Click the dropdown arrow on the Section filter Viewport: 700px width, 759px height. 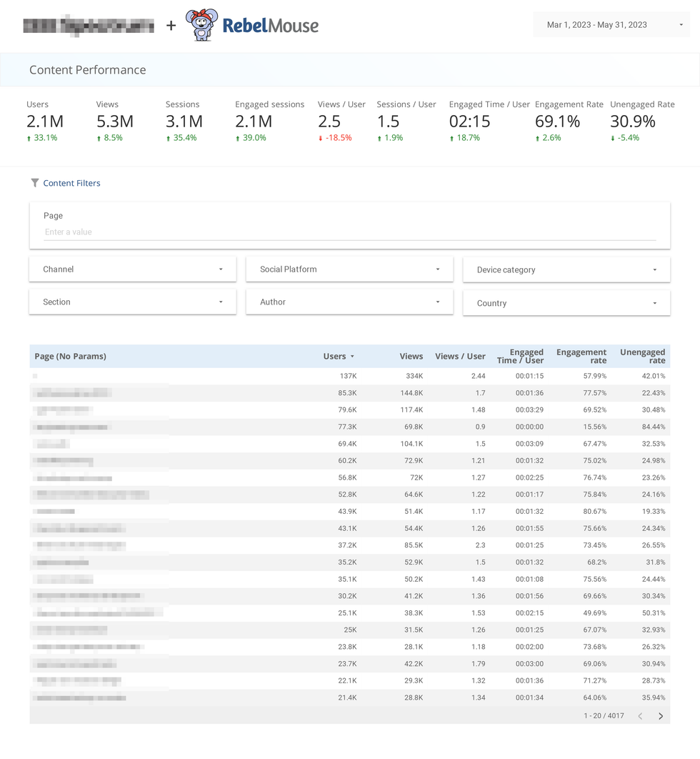(221, 302)
